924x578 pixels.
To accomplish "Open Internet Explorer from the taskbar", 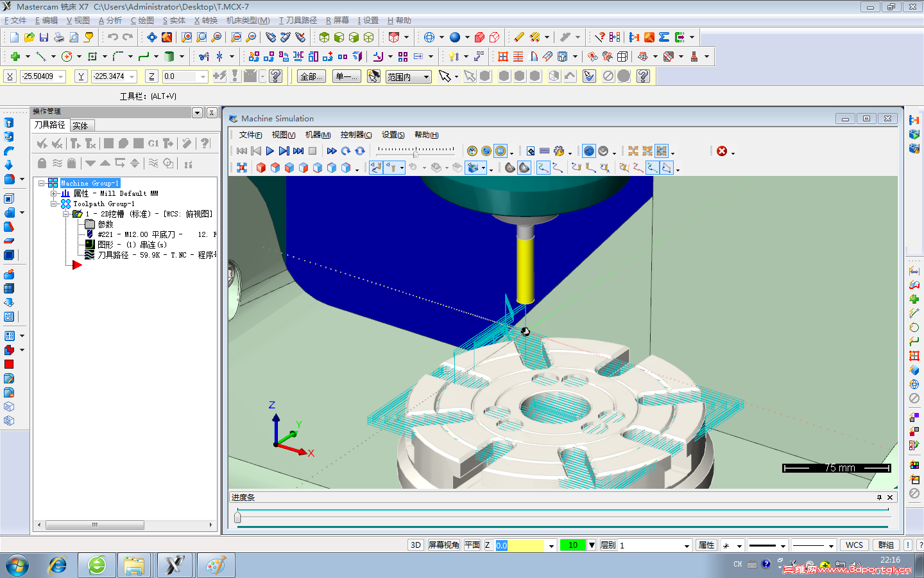I will 58,566.
